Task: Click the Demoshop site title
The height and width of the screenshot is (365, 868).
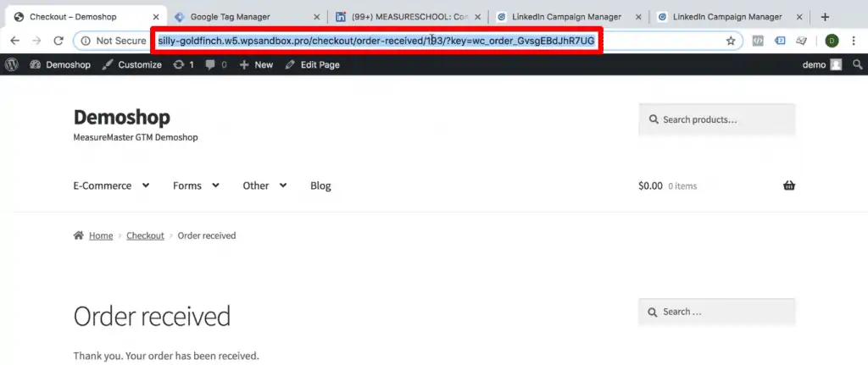Action: [122, 117]
